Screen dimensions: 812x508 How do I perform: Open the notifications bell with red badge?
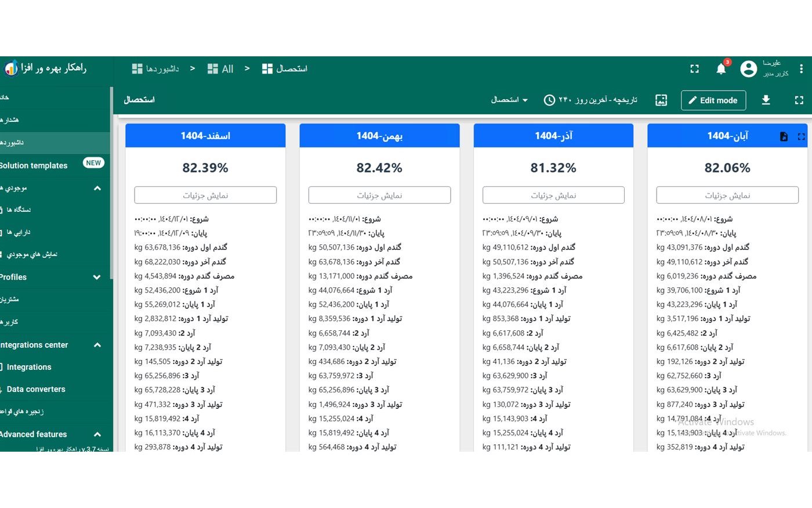pyautogui.click(x=722, y=69)
